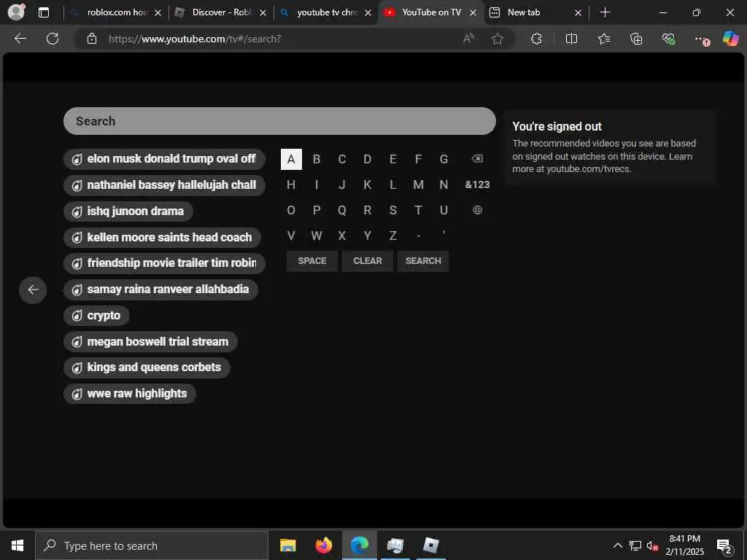The height and width of the screenshot is (560, 747).
Task: Refresh the YouTube on TV page
Action: point(53,39)
